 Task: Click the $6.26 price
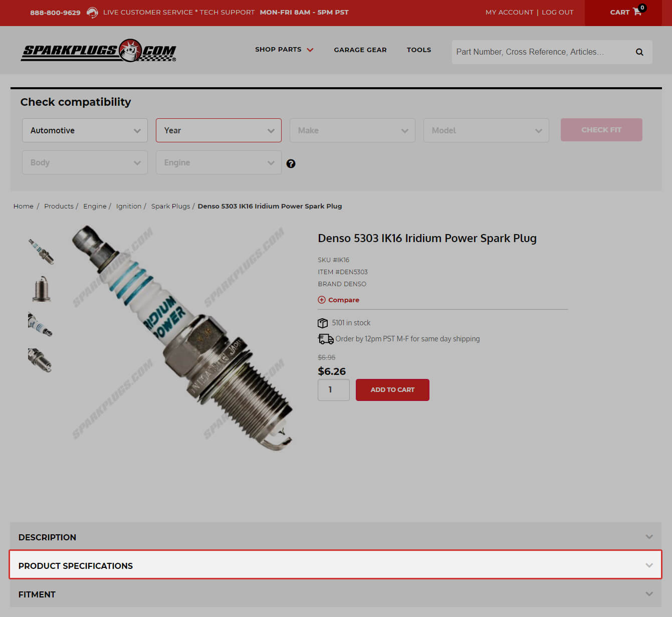pyautogui.click(x=332, y=371)
